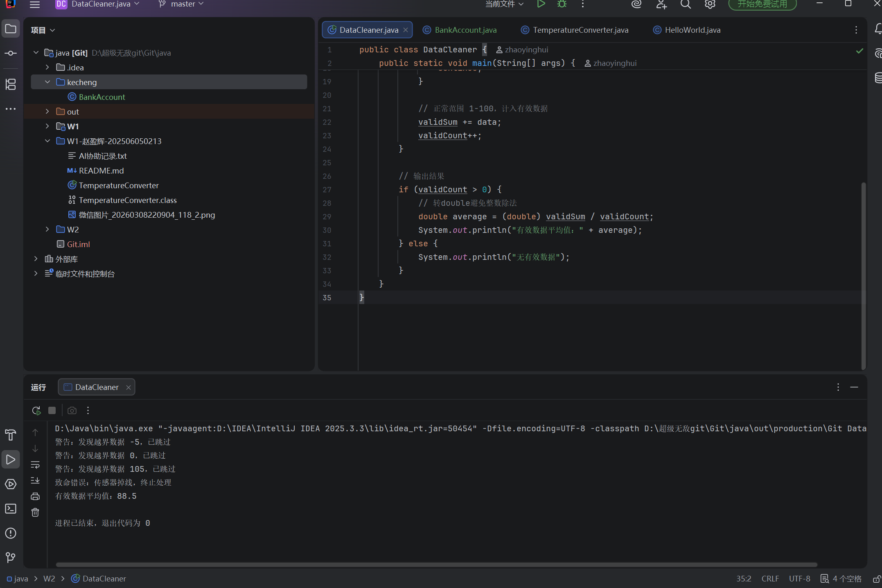Click the Debug bug icon
The width and height of the screenshot is (882, 588).
point(562,4)
